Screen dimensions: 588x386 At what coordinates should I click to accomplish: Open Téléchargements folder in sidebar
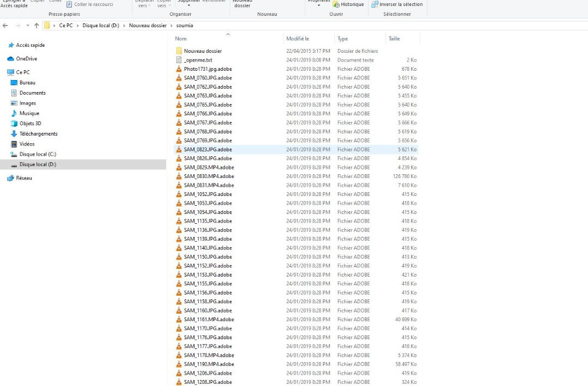point(39,134)
